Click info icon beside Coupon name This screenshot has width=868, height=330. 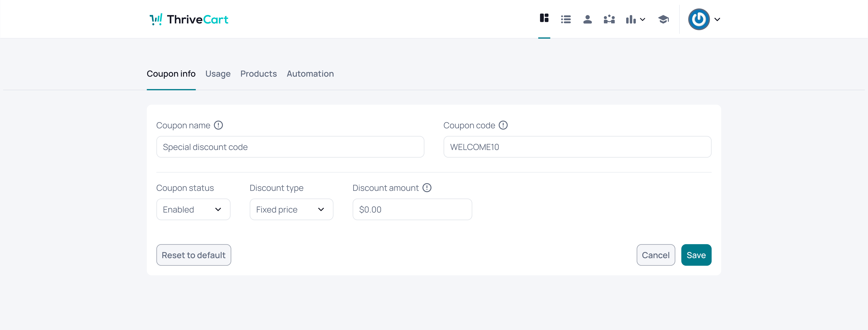click(x=218, y=125)
